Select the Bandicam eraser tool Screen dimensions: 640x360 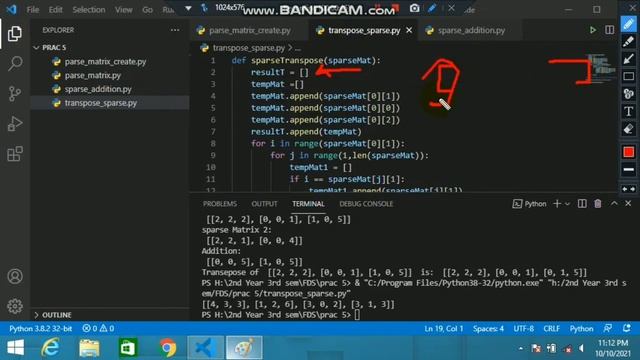[x=629, y=129]
